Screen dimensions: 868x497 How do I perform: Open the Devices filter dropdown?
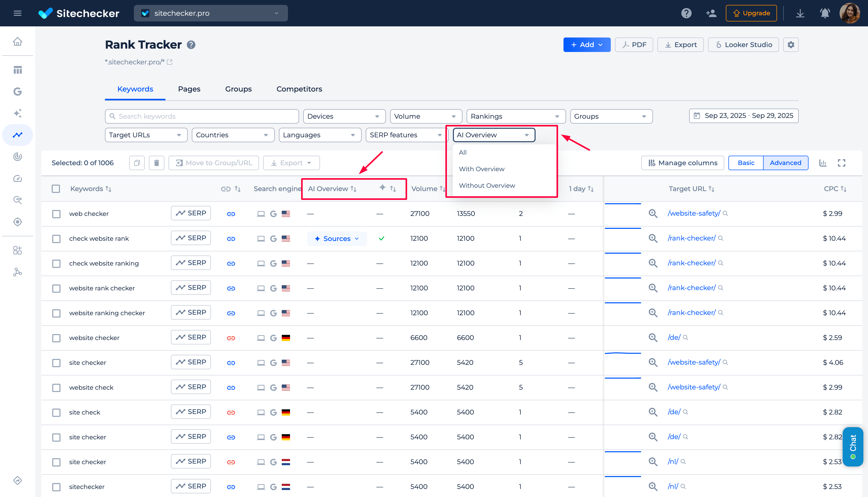click(344, 116)
